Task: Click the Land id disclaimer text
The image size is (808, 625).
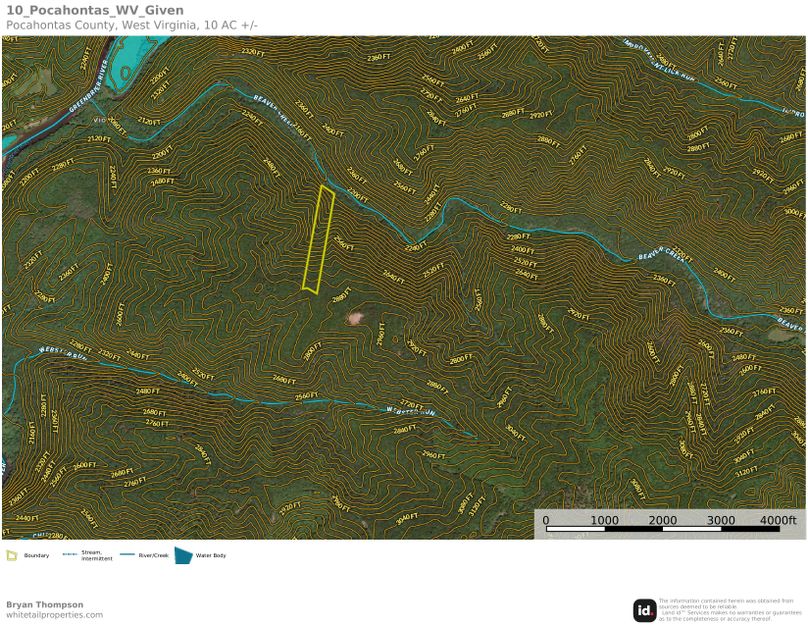Action: (x=730, y=610)
